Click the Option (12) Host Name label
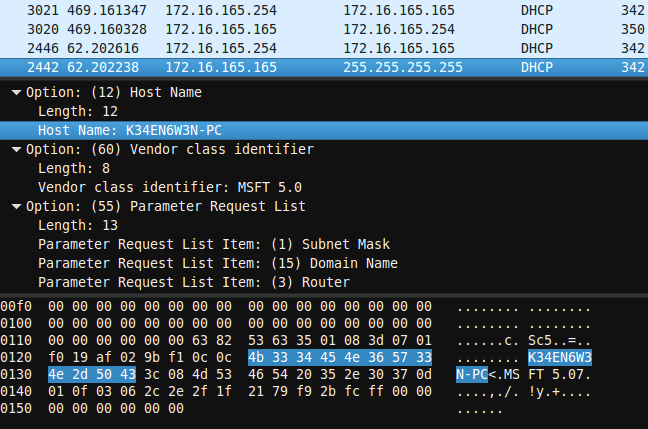 pos(114,92)
